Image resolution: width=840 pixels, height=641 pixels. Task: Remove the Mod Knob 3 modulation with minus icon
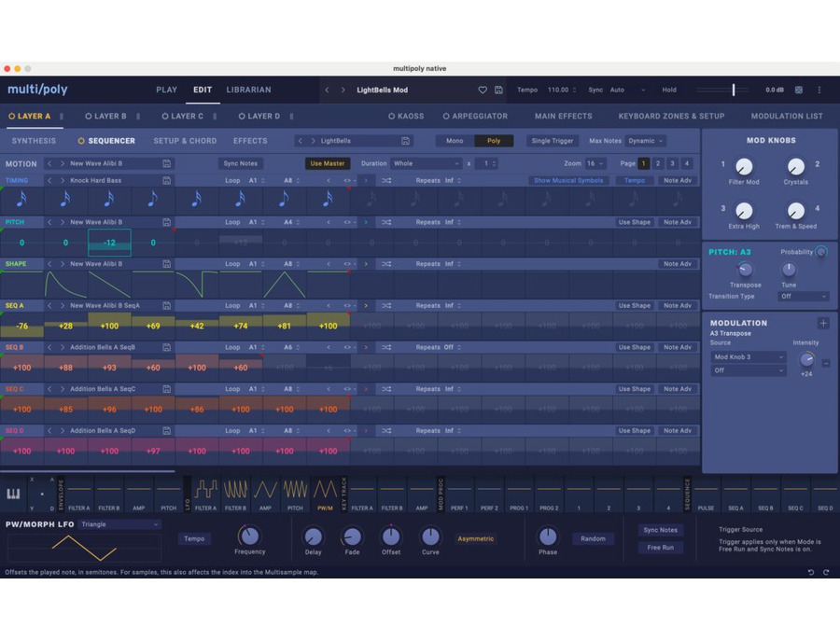pos(826,363)
